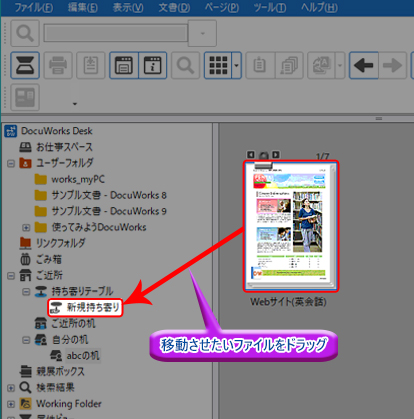Select サンプル文書 - DocuWorks 9 folder
Viewport: 414px width, 419px height.
point(109,211)
